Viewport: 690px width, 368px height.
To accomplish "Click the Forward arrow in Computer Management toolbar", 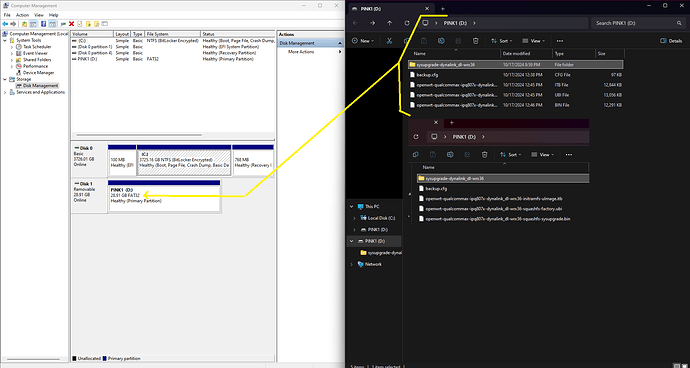I will point(13,24).
